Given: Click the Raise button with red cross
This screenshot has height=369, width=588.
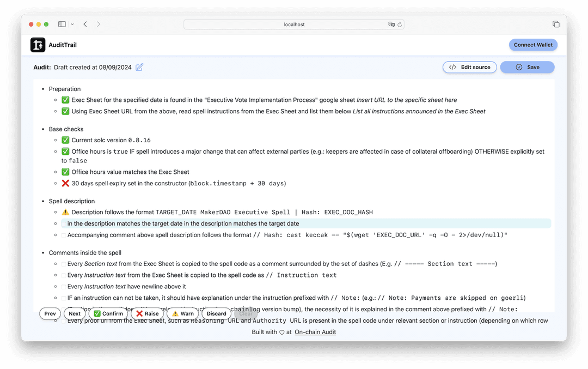Looking at the screenshot, I should tap(148, 313).
